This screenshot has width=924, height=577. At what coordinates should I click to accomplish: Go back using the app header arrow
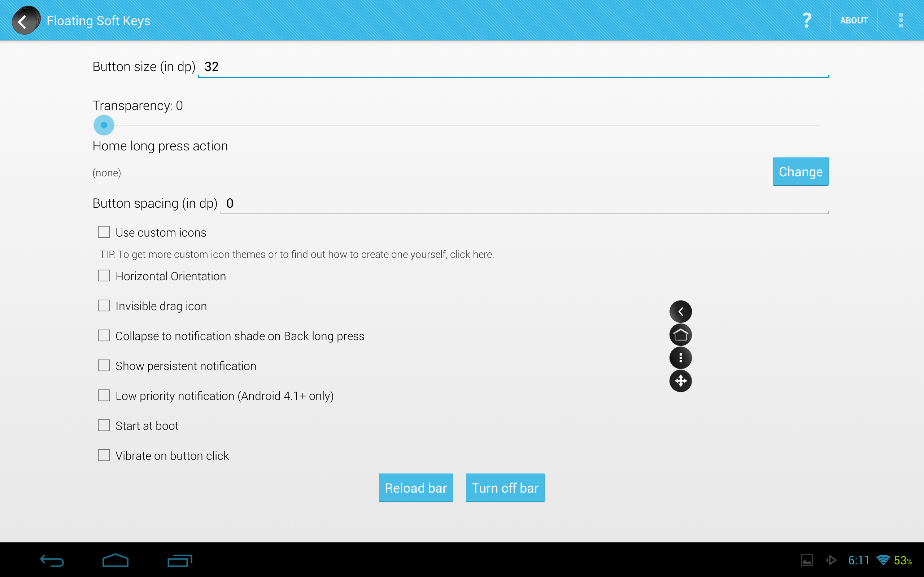click(x=24, y=21)
